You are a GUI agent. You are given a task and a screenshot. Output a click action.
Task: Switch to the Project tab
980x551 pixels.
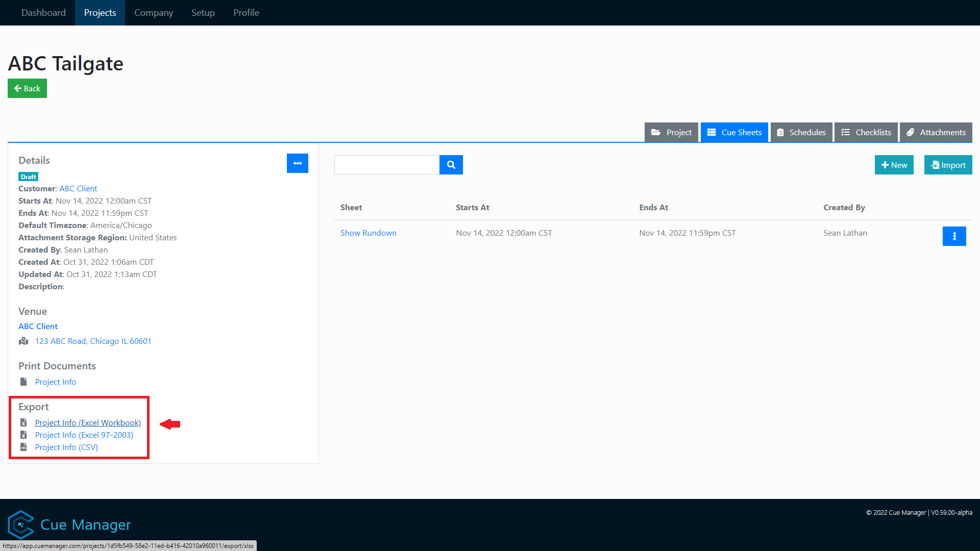671,132
